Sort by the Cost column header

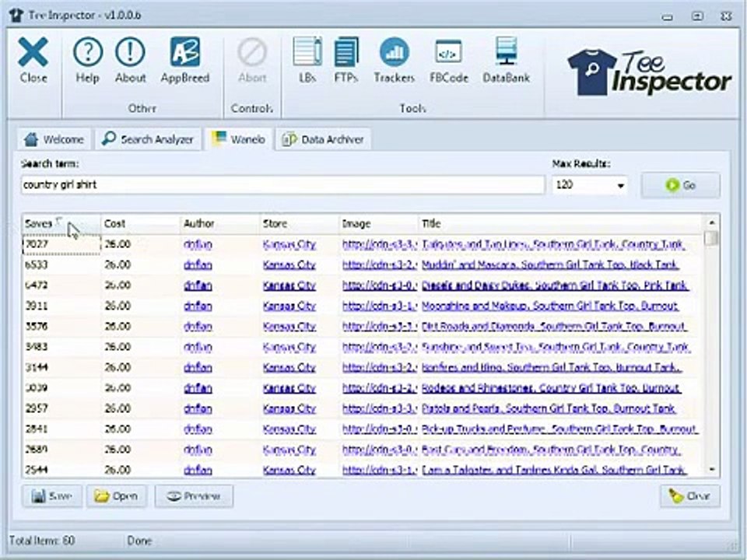[141, 223]
